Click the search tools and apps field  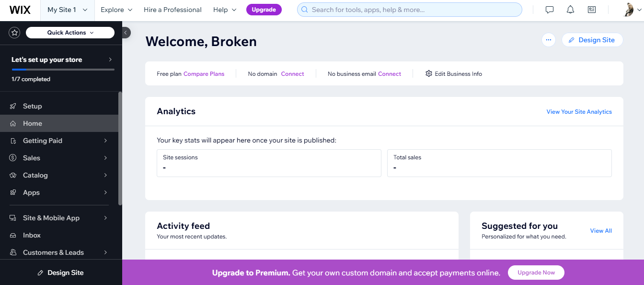pos(409,10)
